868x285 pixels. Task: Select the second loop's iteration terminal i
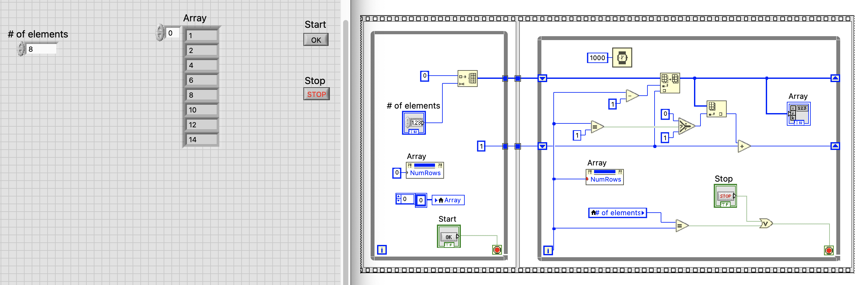click(x=548, y=250)
